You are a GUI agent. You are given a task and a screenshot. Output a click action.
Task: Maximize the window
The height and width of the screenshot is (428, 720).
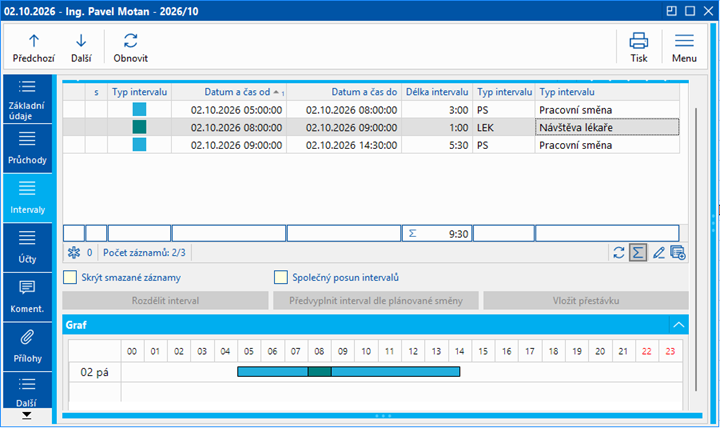click(690, 11)
